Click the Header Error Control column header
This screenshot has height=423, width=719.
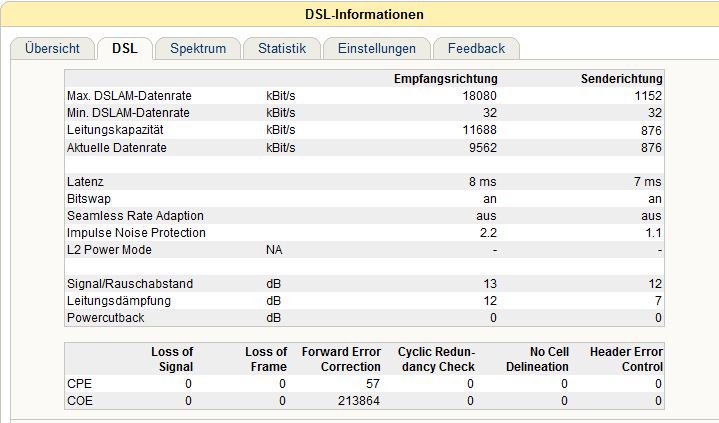click(x=626, y=359)
